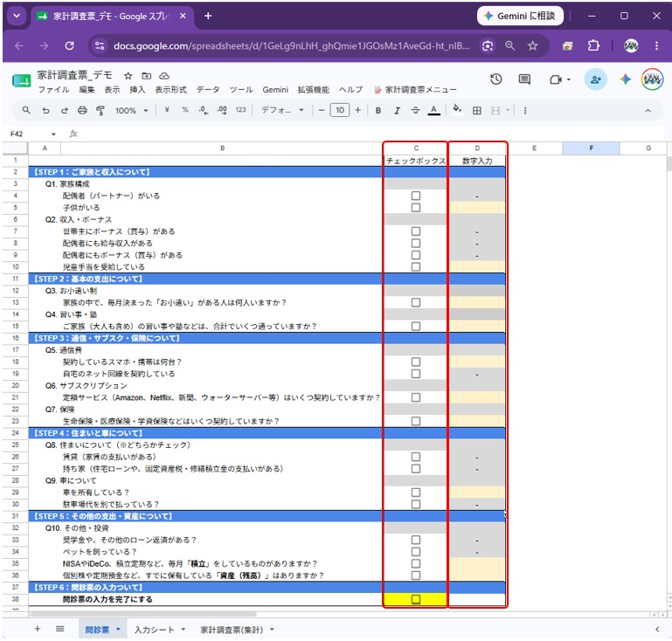
Task: Open more toolbar options (three dots)
Action: click(525, 111)
